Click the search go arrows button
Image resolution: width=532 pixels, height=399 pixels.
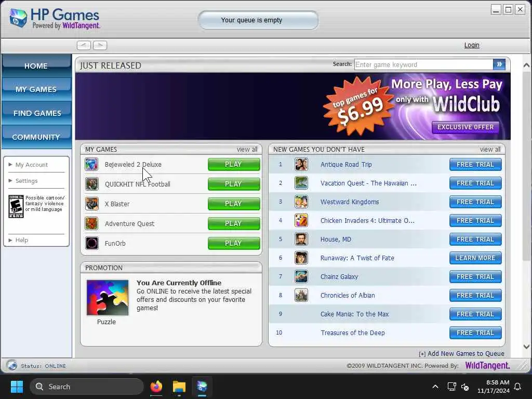pos(499,64)
